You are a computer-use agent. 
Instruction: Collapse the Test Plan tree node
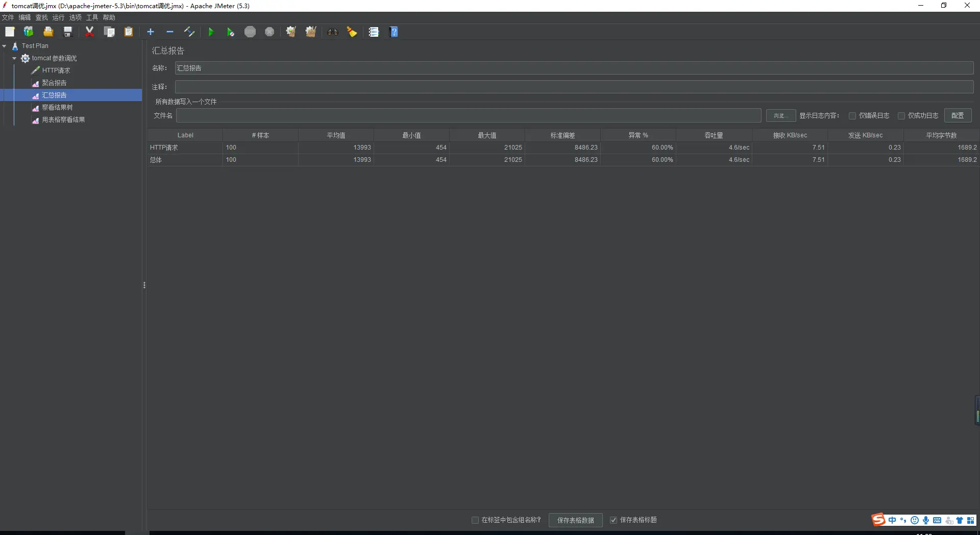[x=5, y=46]
